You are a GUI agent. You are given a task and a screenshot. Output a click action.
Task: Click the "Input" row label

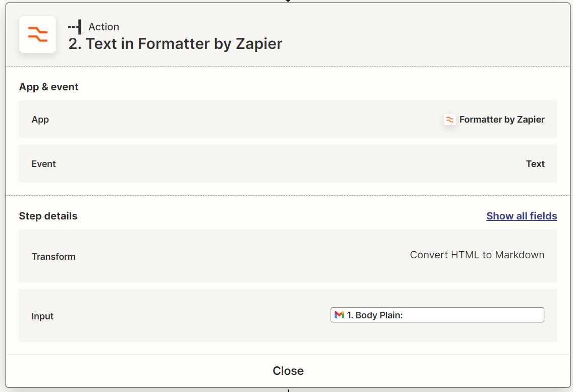click(42, 316)
